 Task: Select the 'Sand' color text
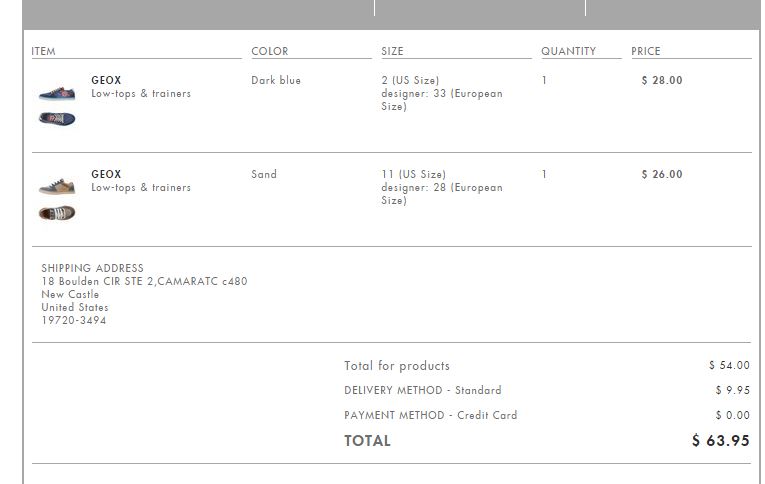264,174
